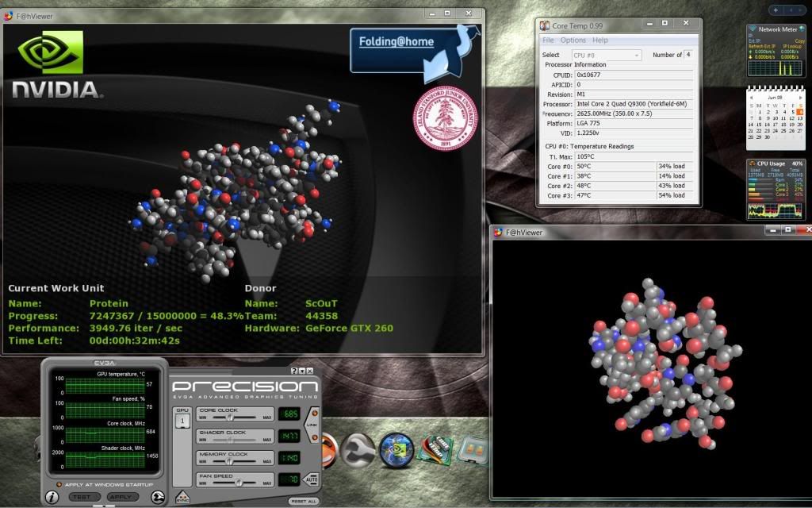Click the NVIDIA logo in F@hViewer
Image resolution: width=812 pixels, height=508 pixels.
pyautogui.click(x=56, y=63)
